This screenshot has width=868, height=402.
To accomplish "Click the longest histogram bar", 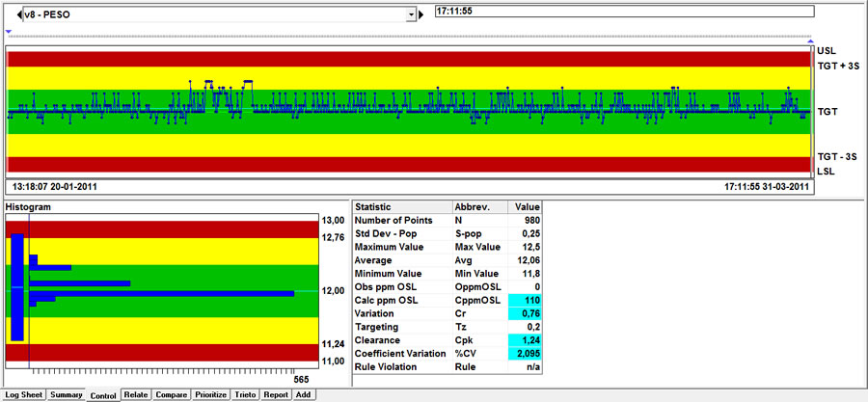I will click(161, 292).
